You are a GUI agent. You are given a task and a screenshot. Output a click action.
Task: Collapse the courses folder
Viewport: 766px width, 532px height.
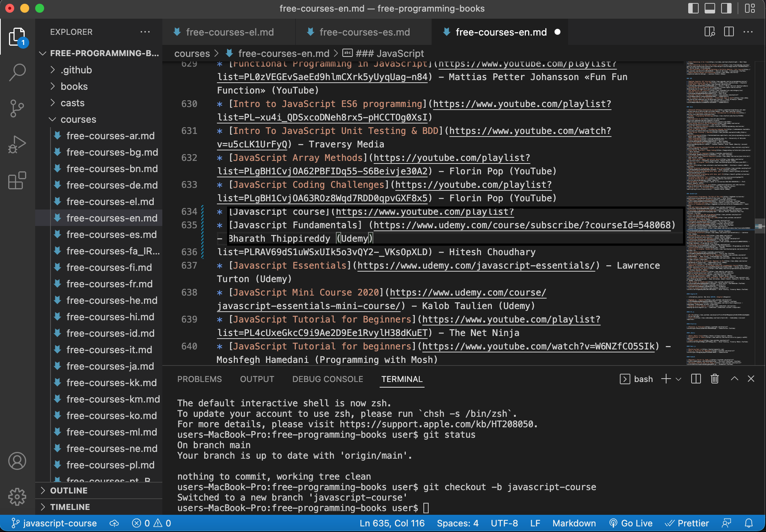pyautogui.click(x=99, y=119)
